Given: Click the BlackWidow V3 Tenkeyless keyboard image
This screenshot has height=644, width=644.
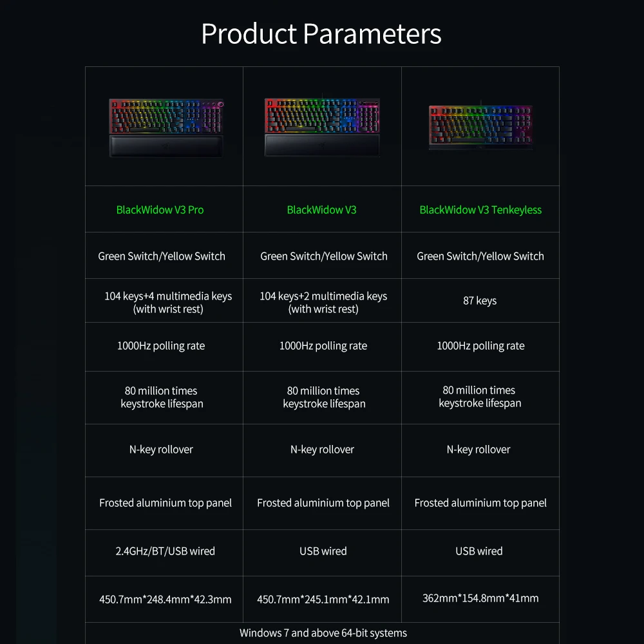Looking at the screenshot, I should click(480, 128).
